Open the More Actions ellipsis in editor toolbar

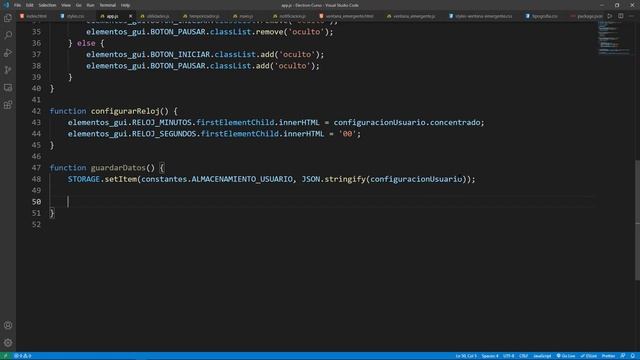(631, 16)
